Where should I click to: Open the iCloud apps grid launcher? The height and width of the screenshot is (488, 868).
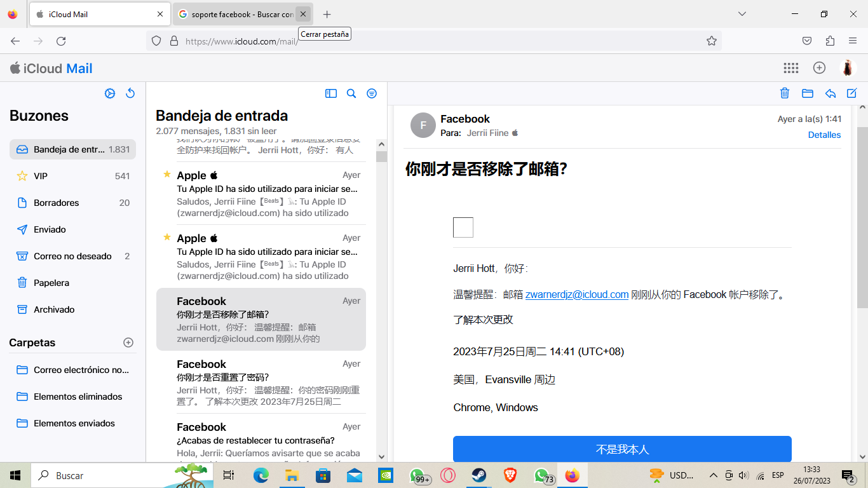[791, 68]
